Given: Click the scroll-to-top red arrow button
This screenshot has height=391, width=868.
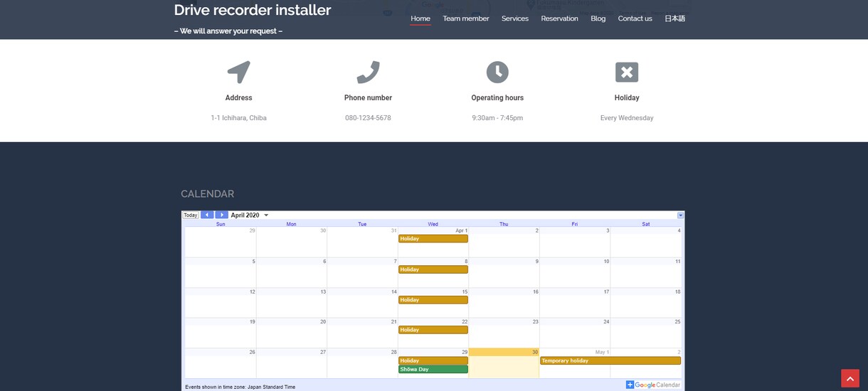Looking at the screenshot, I should tap(850, 378).
